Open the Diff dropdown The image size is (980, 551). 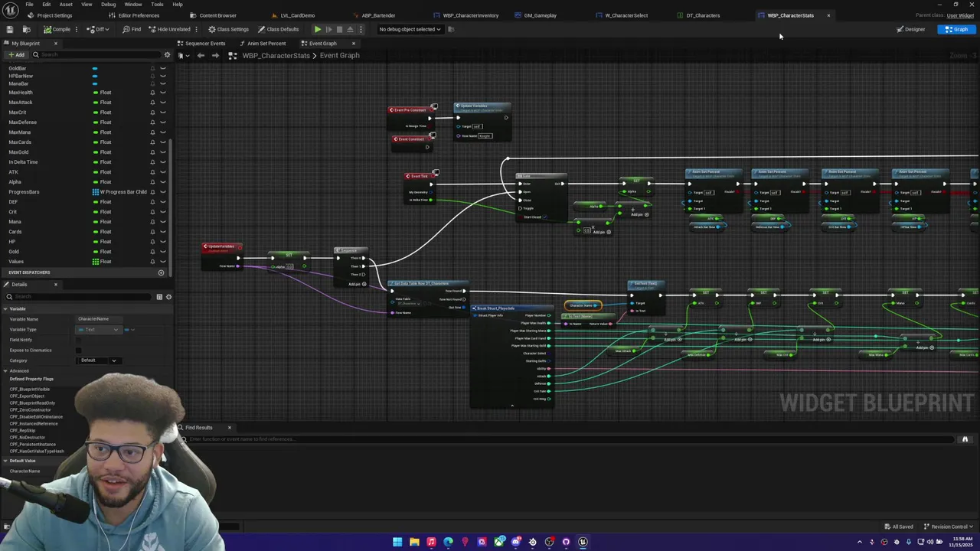coord(99,29)
